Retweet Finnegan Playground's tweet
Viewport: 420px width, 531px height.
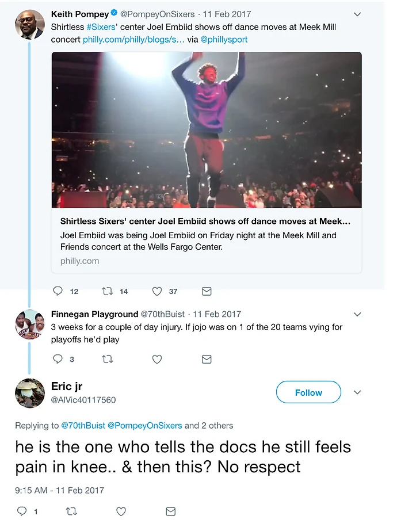point(108,359)
